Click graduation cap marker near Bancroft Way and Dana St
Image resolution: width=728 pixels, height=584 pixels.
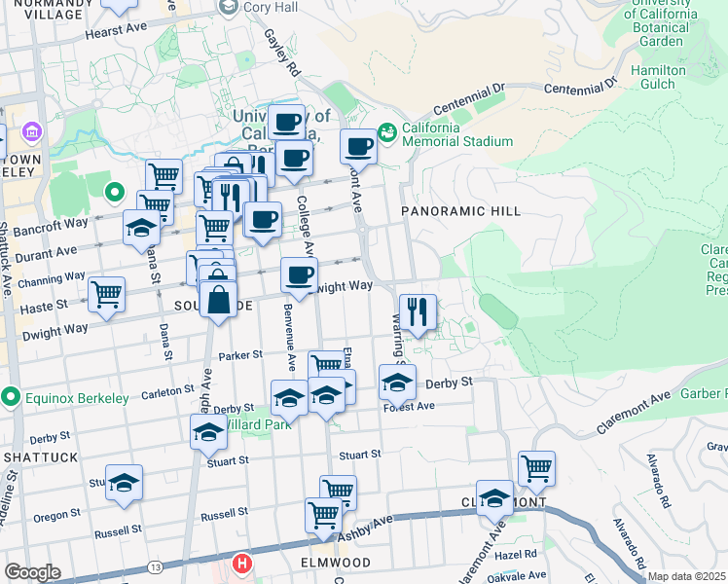click(x=141, y=229)
